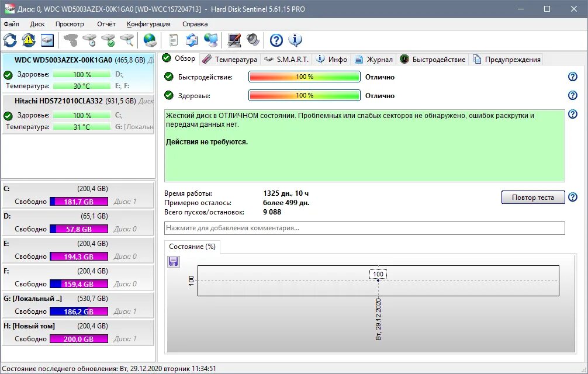The width and height of the screenshot is (588, 374).
Task: Open the Просмотр menu
Action: click(x=70, y=24)
